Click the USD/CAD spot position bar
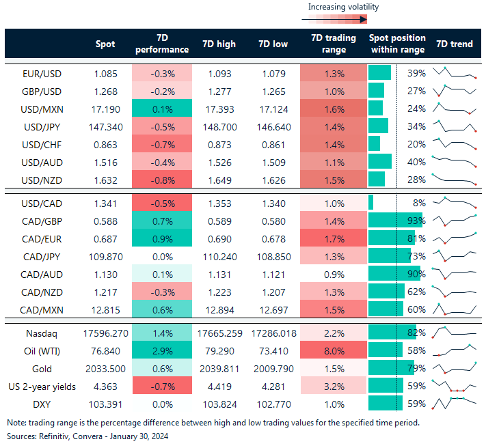The image size is (486, 448). click(x=371, y=202)
